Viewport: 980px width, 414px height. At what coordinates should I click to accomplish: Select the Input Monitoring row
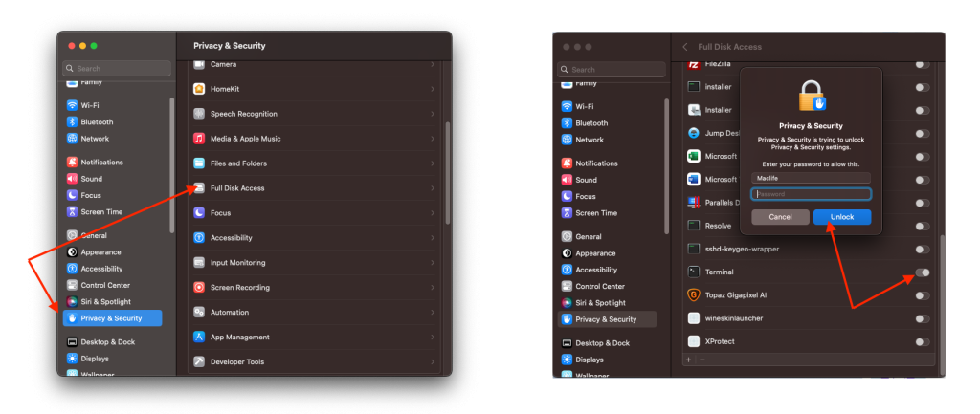(314, 263)
